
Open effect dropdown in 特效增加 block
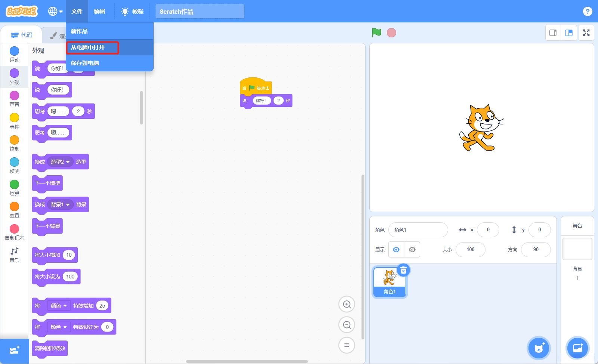[59, 306]
